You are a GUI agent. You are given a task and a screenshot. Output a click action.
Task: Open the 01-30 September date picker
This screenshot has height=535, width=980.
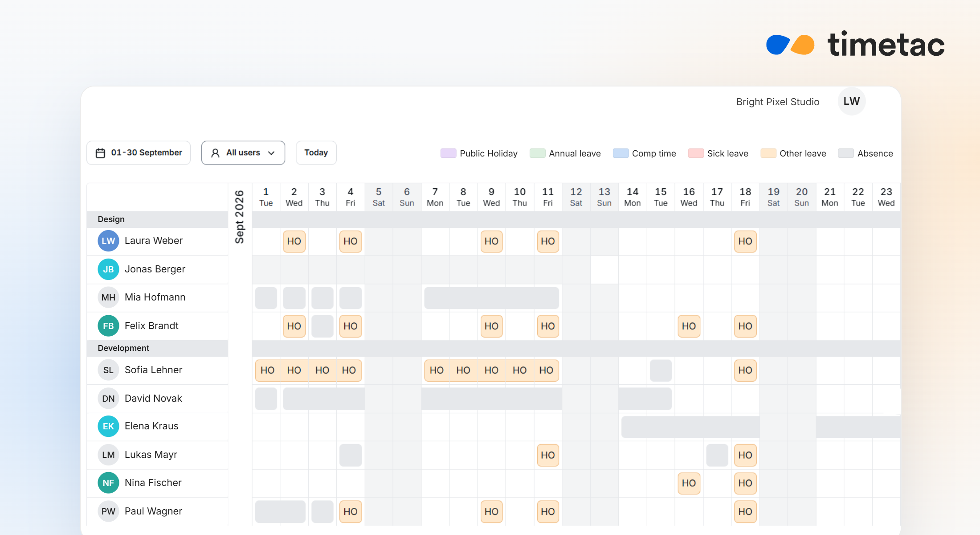pyautogui.click(x=139, y=153)
